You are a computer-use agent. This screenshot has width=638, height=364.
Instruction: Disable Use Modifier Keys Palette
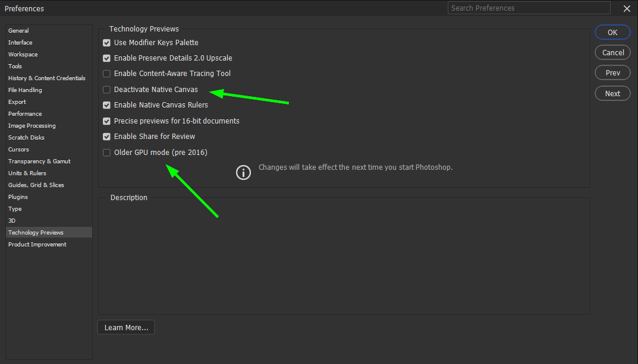(106, 42)
